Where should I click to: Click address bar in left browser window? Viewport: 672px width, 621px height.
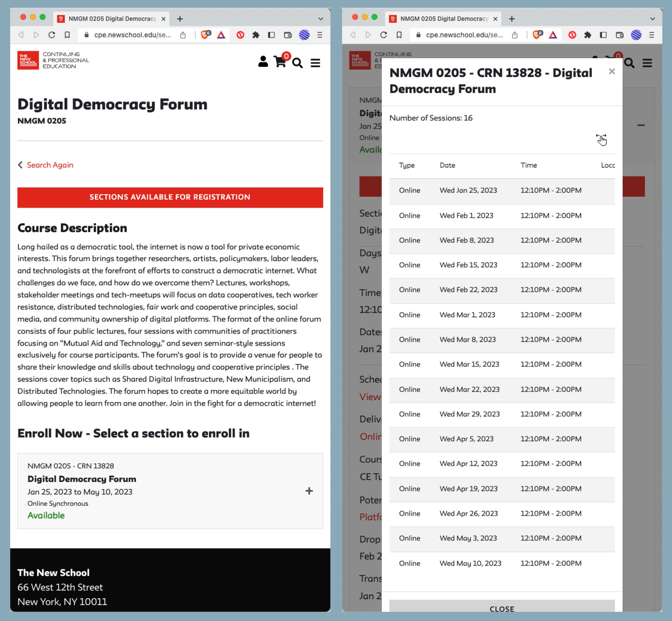[x=132, y=35]
